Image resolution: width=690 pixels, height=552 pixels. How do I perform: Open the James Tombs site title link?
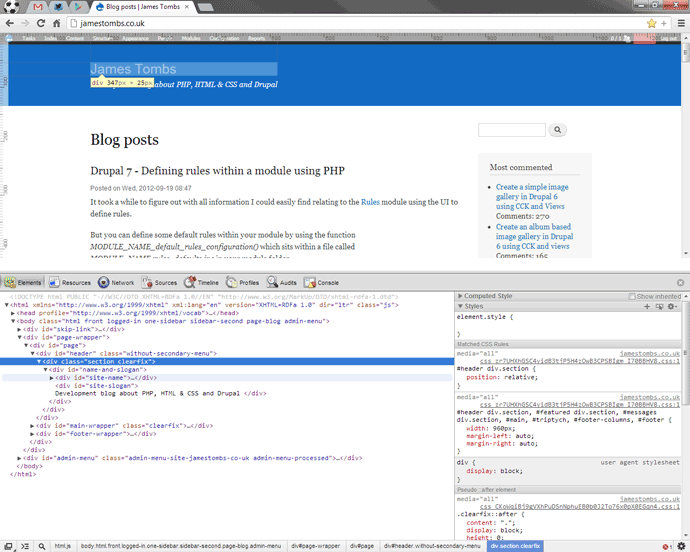point(133,69)
